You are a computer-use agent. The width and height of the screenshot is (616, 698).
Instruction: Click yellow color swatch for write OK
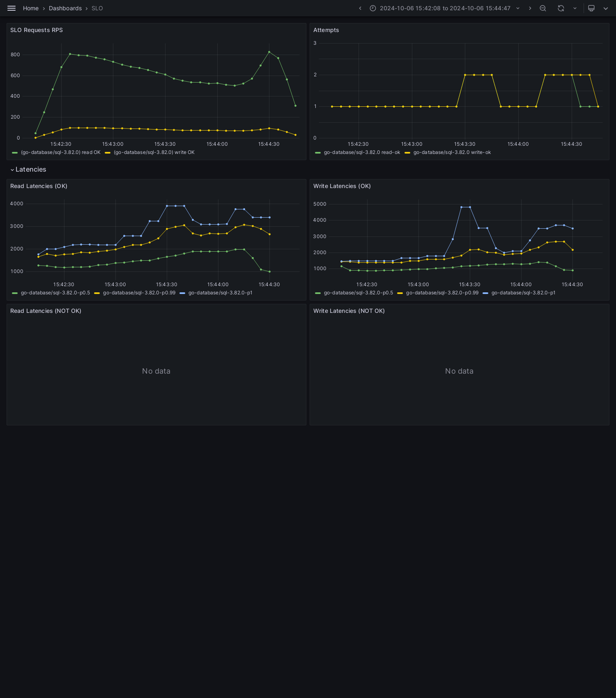click(108, 153)
